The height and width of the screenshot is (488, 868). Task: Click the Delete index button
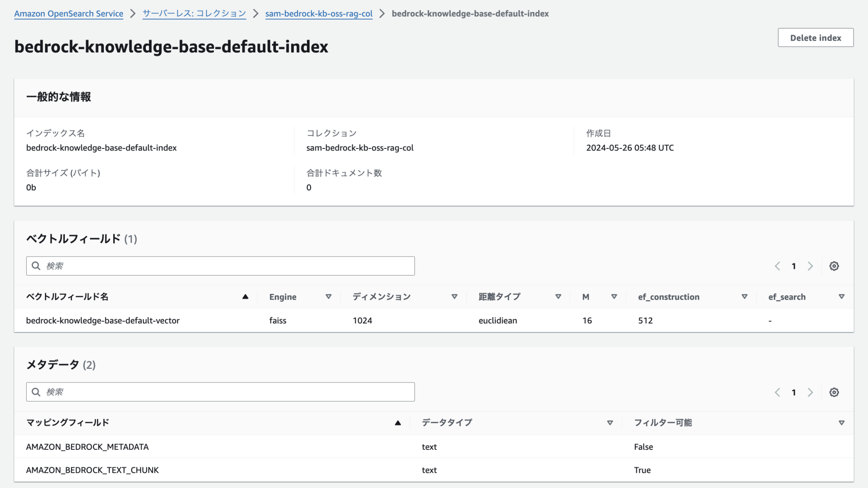[815, 37]
